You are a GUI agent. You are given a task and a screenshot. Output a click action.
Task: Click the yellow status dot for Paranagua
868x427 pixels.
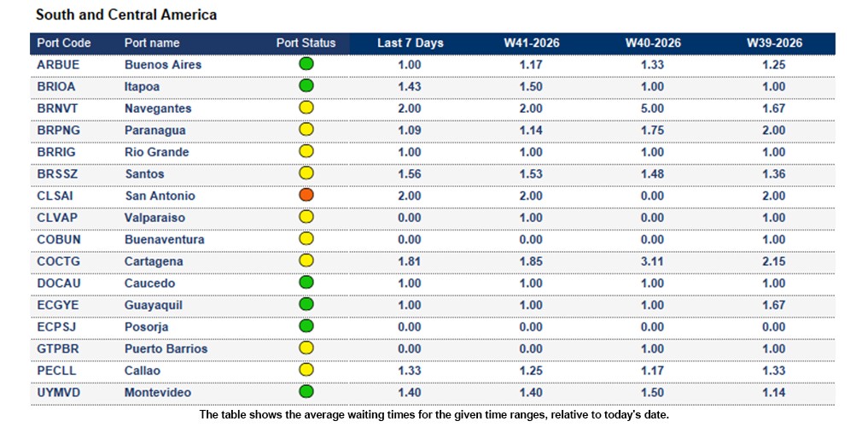click(x=306, y=129)
